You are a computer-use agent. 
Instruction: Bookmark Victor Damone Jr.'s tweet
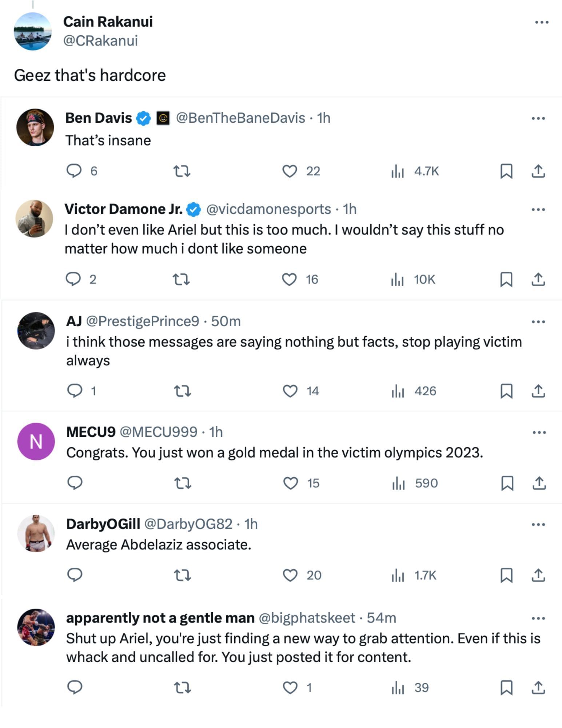[x=506, y=280]
